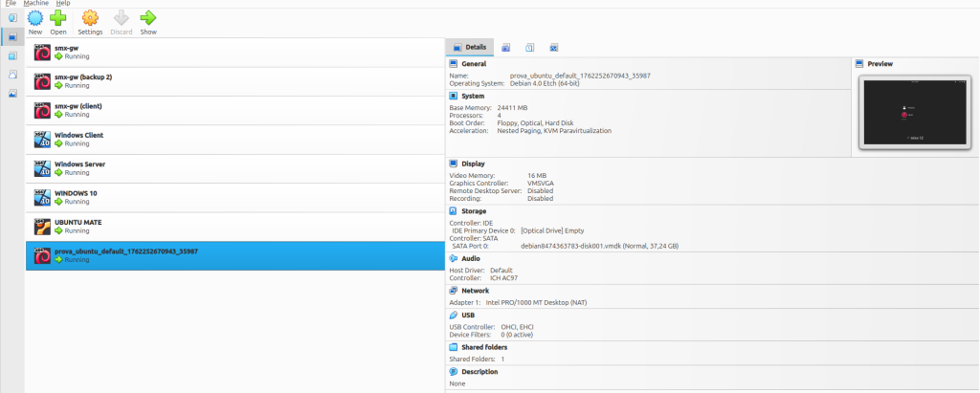Open Settings with the orange gear icon
Image resolution: width=980 pixels, height=393 pixels.
coord(90,19)
